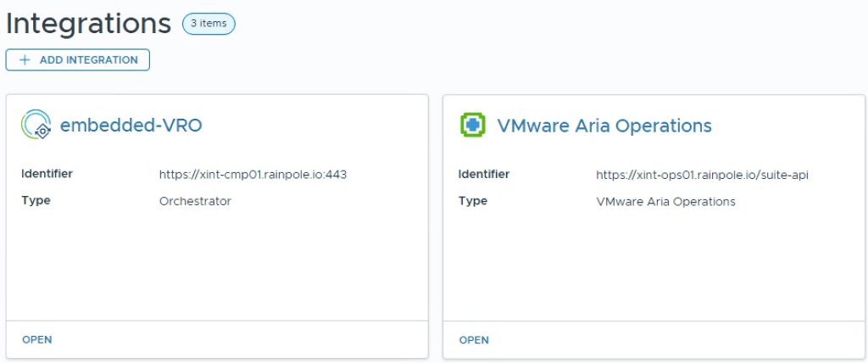868x363 pixels.
Task: Open the VMware Aria Operations card title
Action: click(604, 126)
